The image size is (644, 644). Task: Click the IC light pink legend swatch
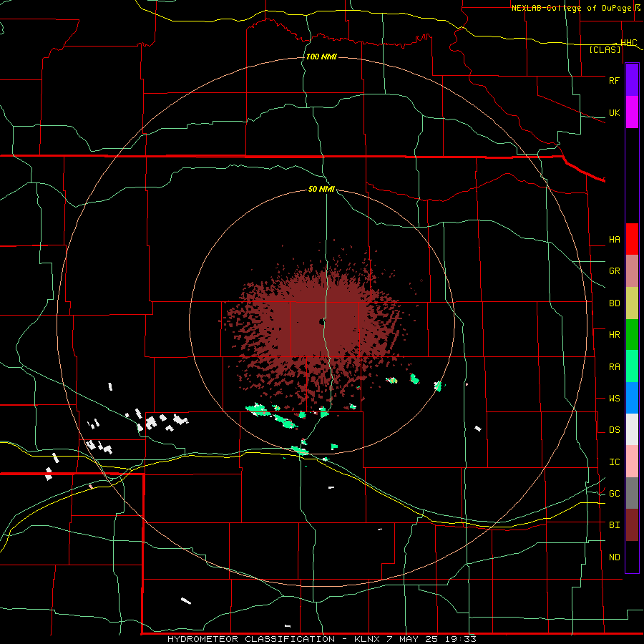click(632, 462)
